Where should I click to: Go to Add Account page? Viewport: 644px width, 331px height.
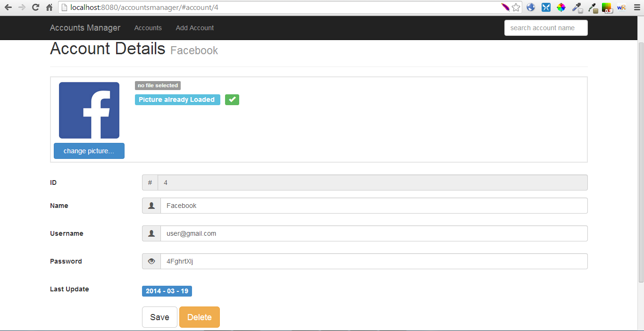point(194,28)
